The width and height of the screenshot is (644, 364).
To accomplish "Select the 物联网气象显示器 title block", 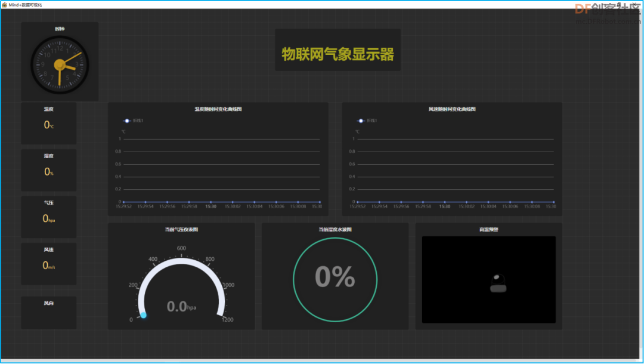I will (338, 50).
